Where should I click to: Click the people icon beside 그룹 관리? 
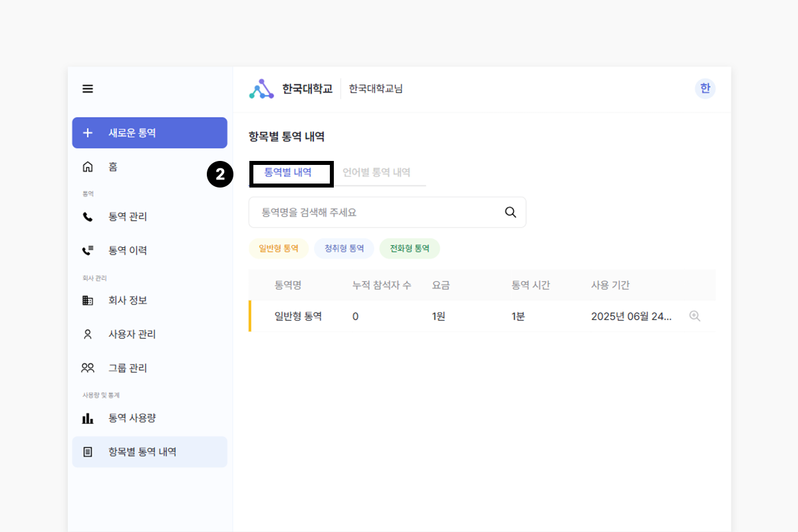tap(88, 368)
